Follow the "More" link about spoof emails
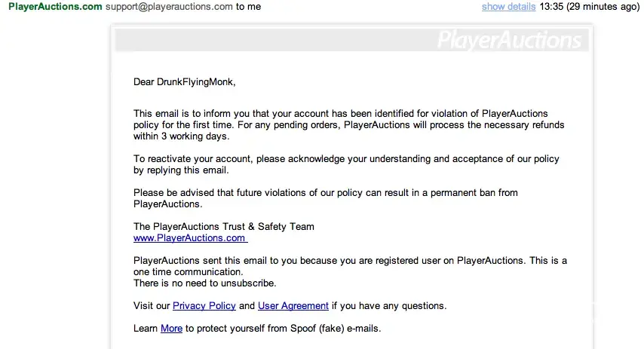644x349 pixels. pos(171,329)
